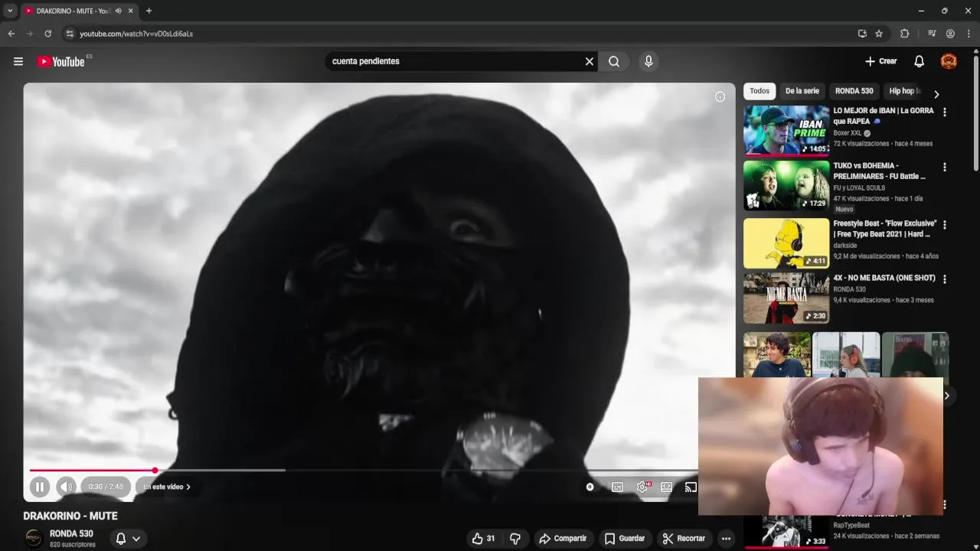The width and height of the screenshot is (980, 551).
Task: Open Chrome three-dot menu
Action: coord(969,34)
